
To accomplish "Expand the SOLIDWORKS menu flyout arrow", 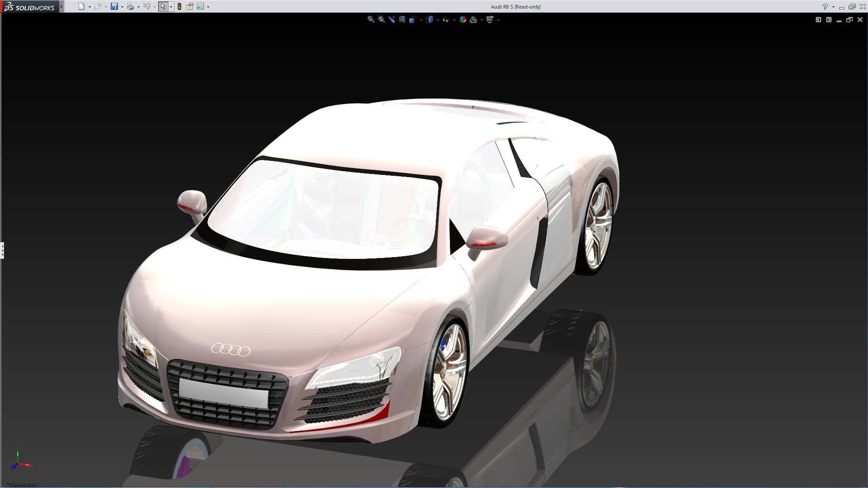I will tap(61, 7).
